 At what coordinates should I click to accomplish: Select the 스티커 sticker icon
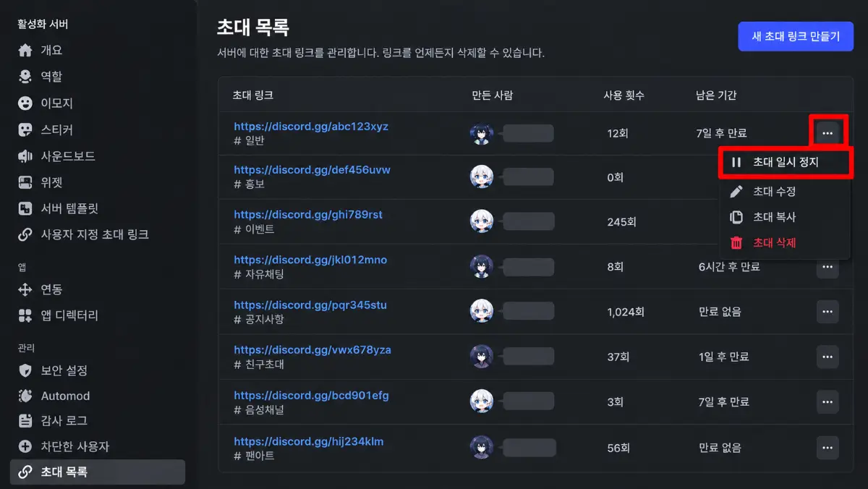(25, 130)
